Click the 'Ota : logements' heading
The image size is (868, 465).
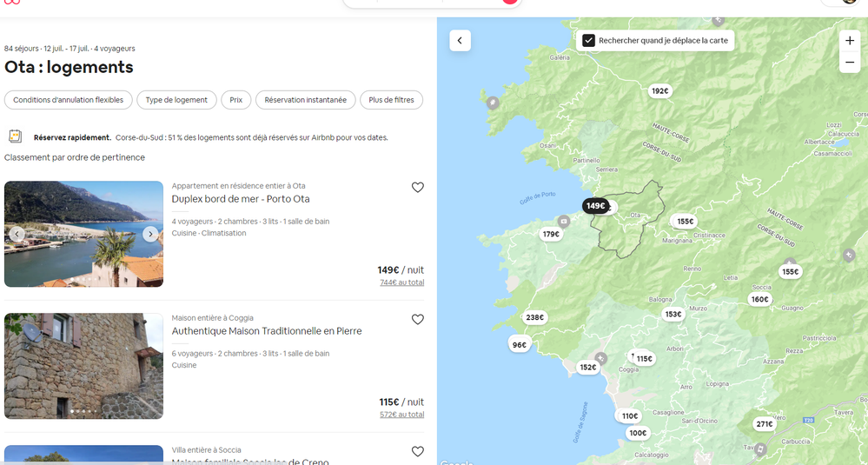[69, 68]
